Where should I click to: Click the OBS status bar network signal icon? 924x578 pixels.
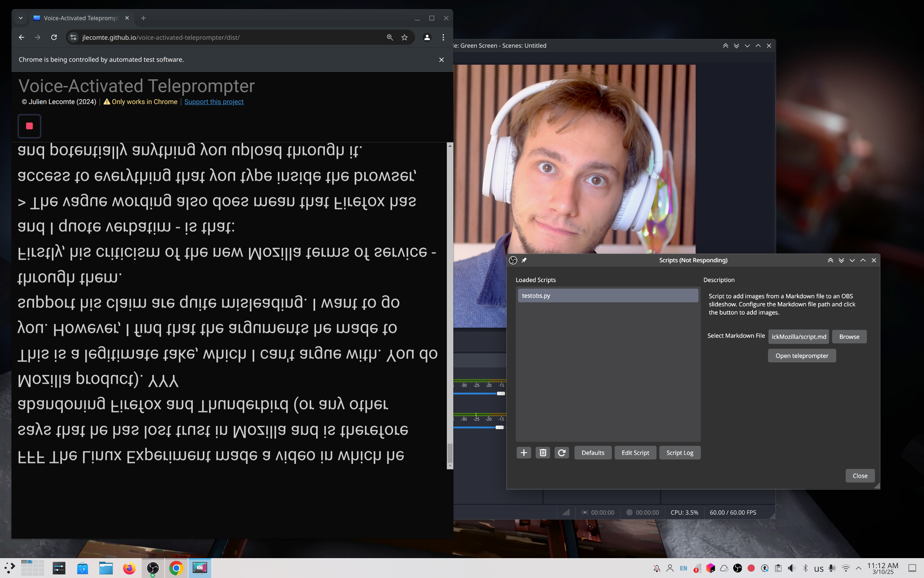566,512
